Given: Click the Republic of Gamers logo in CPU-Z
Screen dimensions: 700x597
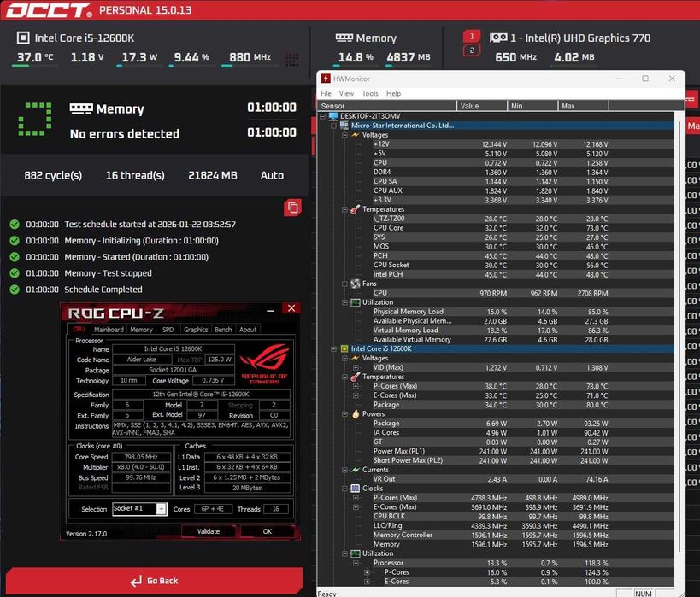Looking at the screenshot, I should (x=265, y=364).
